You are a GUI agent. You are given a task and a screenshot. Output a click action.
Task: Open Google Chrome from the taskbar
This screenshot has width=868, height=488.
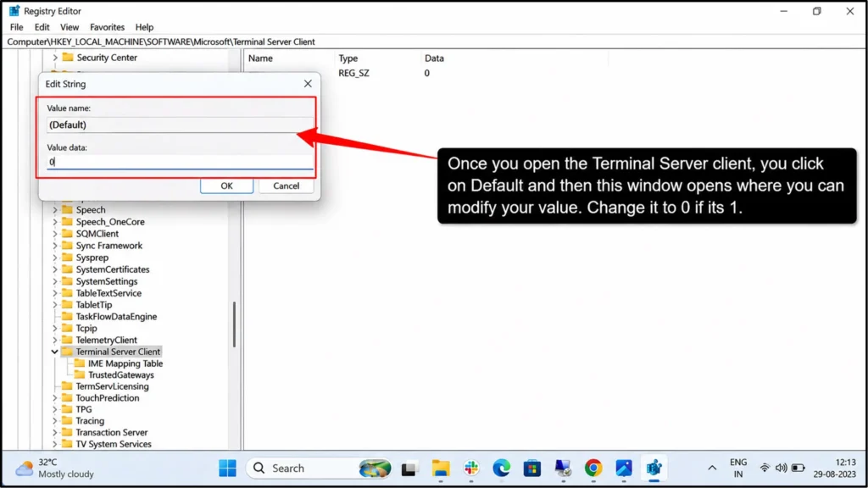point(593,468)
